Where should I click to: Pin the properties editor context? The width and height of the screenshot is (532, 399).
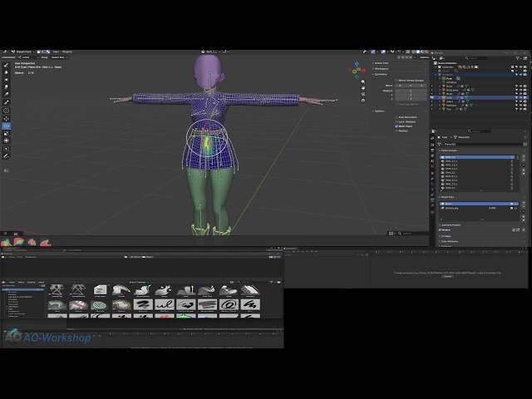coord(525,137)
